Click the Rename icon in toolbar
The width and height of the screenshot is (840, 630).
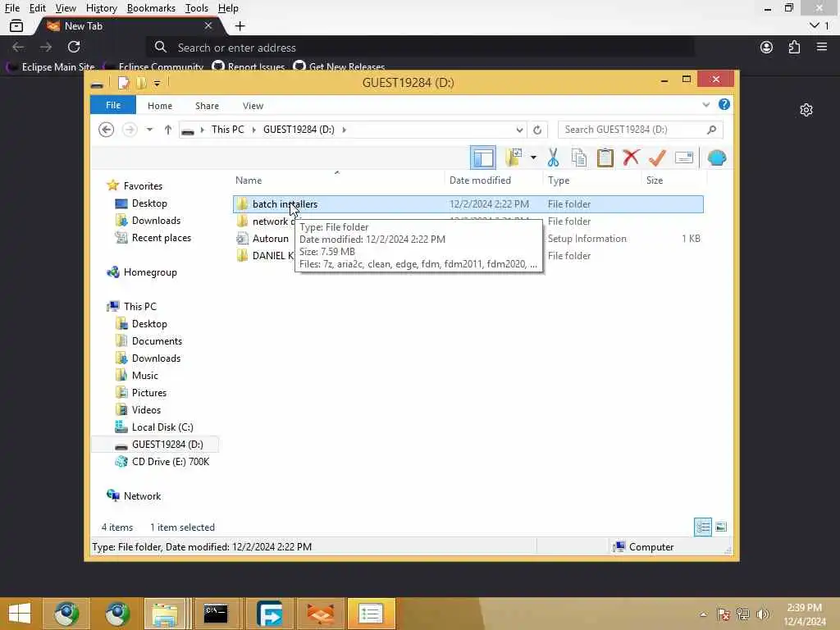(683, 157)
